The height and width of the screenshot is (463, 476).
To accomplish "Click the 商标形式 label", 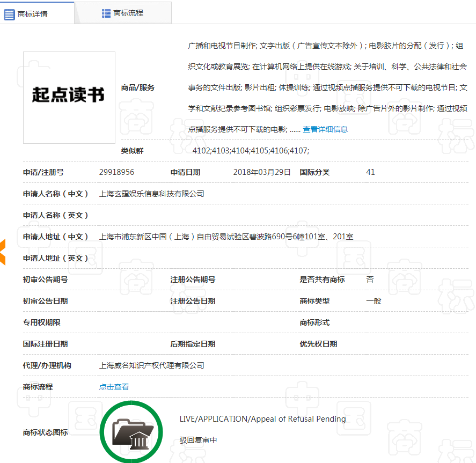I will 314,322.
